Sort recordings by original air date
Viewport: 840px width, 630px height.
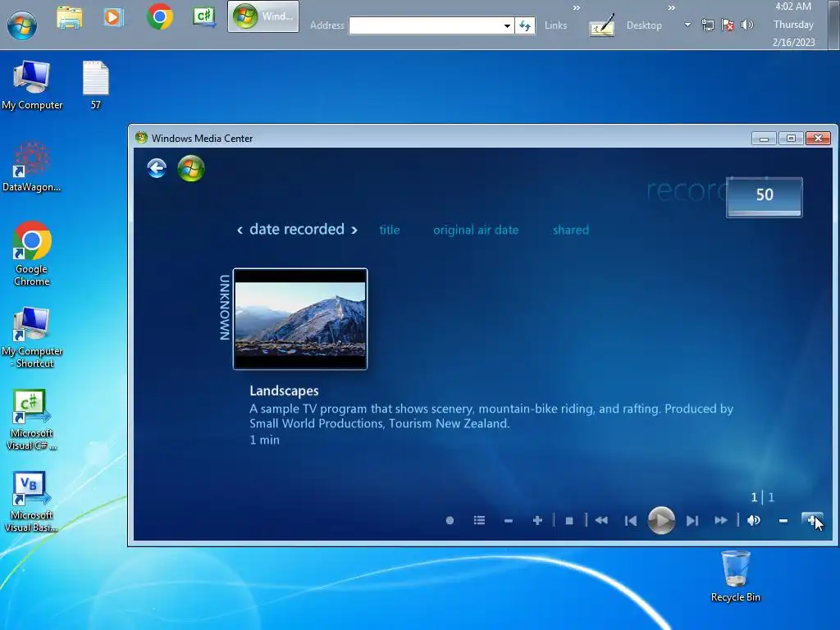[x=476, y=230]
